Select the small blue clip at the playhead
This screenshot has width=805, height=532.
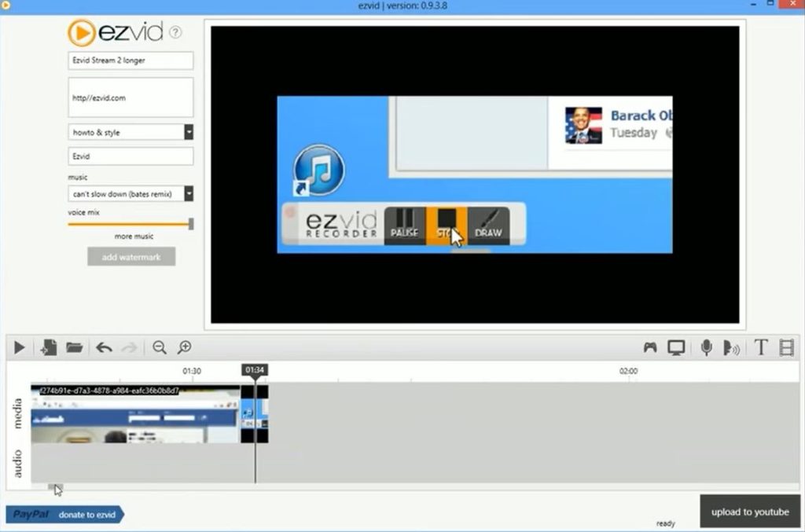coord(254,414)
